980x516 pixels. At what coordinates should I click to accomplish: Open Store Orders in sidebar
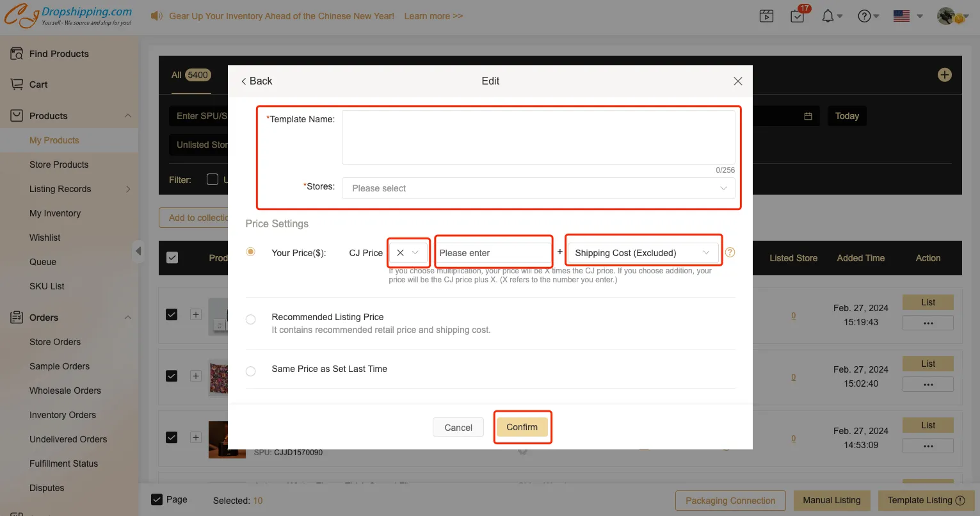tap(55, 342)
